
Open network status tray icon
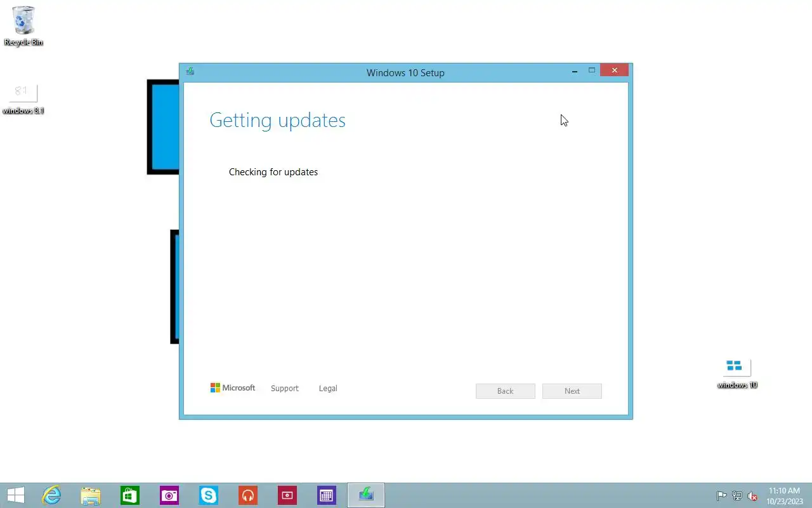pyautogui.click(x=737, y=496)
